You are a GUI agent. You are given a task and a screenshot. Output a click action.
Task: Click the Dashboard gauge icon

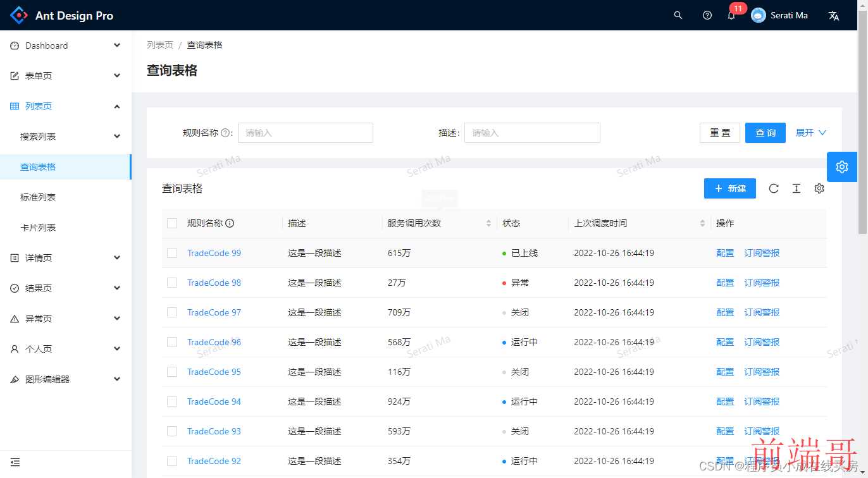[15, 46]
